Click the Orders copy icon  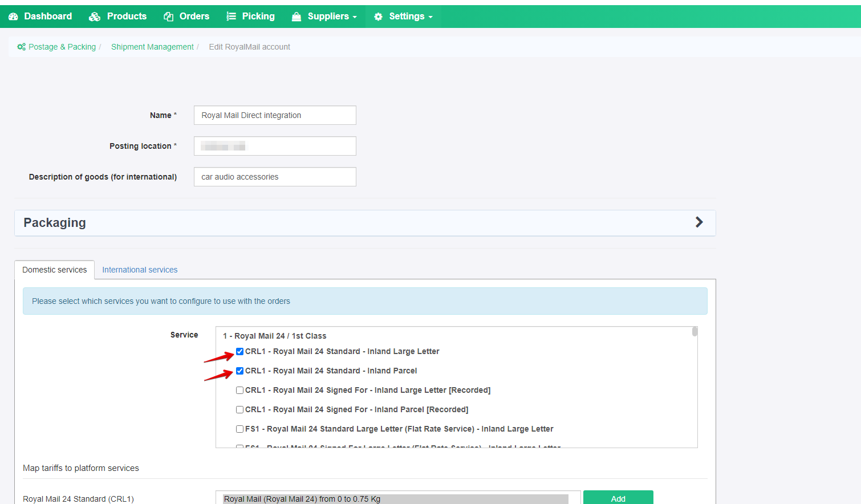[169, 17]
